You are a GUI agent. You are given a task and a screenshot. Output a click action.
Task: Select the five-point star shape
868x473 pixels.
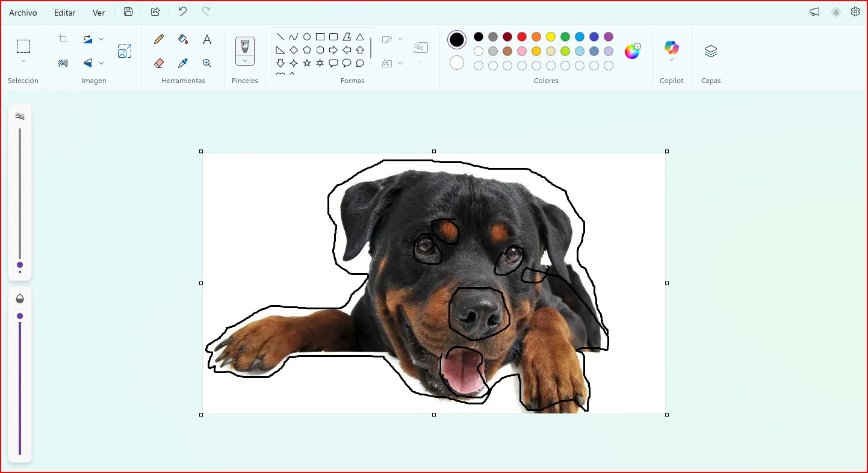pyautogui.click(x=307, y=63)
